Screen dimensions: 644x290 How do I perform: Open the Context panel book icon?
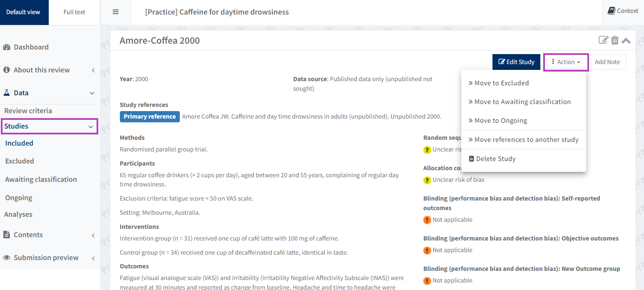611,11
